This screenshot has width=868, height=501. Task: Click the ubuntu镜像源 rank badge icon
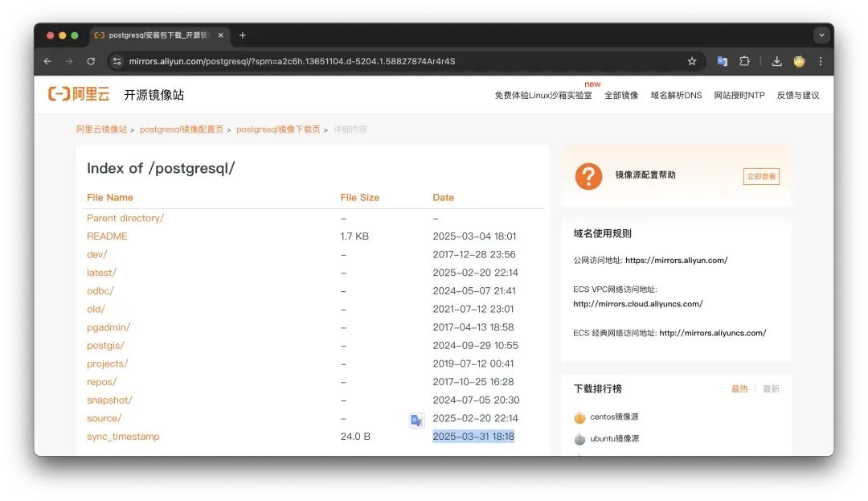pos(579,439)
